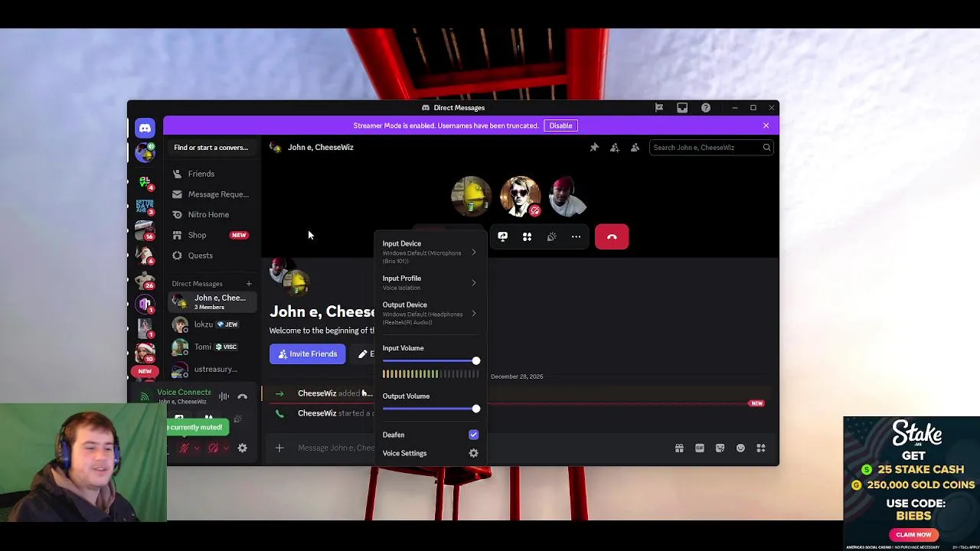
Task: Expand the Input Profile submenu
Action: 429,282
